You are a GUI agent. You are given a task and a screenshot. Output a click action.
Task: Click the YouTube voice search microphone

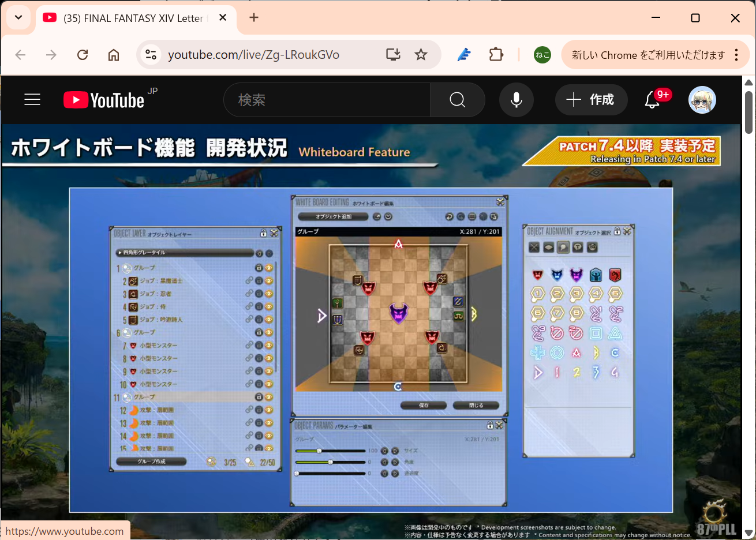pos(517,100)
